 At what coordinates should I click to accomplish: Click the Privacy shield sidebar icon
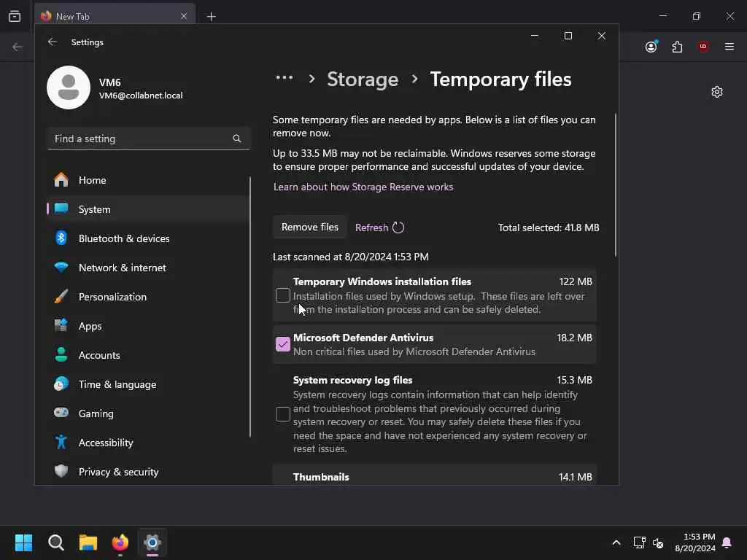(61, 471)
